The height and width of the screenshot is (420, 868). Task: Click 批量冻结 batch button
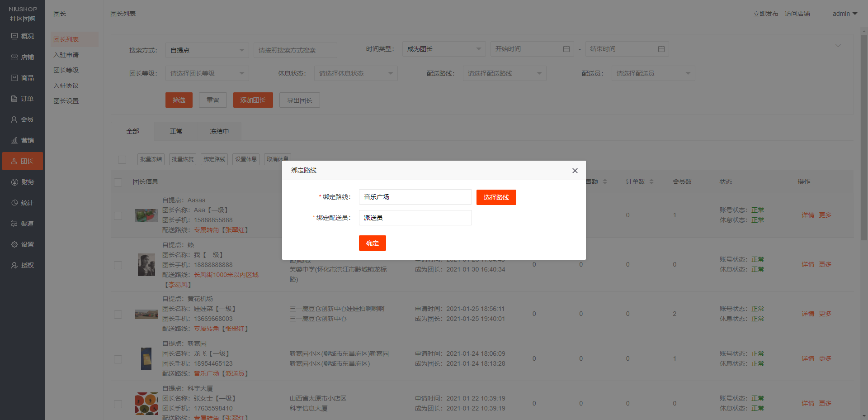151,159
